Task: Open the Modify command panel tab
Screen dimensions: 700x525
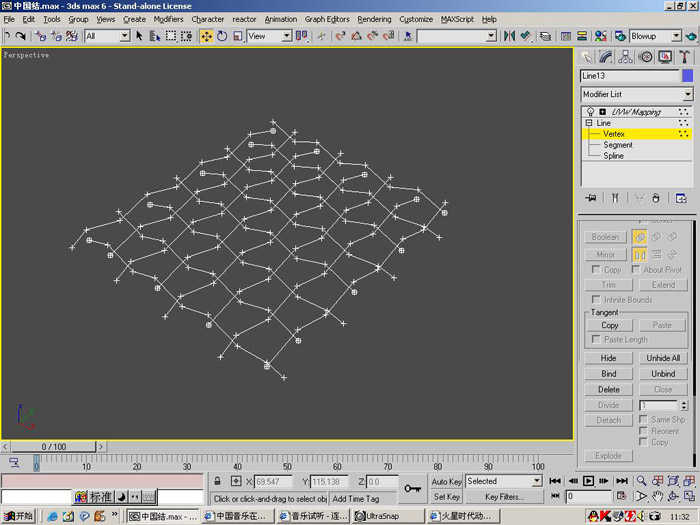Action: 606,57
